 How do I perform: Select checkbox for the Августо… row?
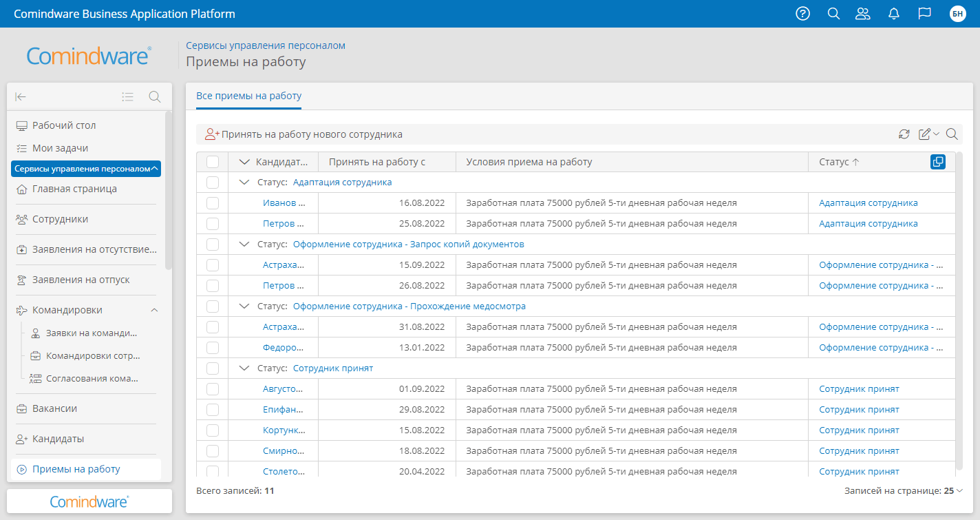coord(213,389)
